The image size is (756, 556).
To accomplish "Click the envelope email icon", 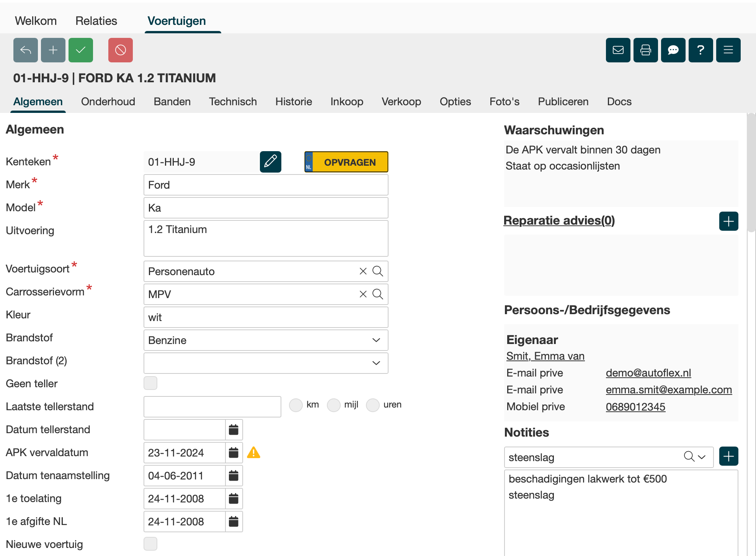I will (x=618, y=50).
